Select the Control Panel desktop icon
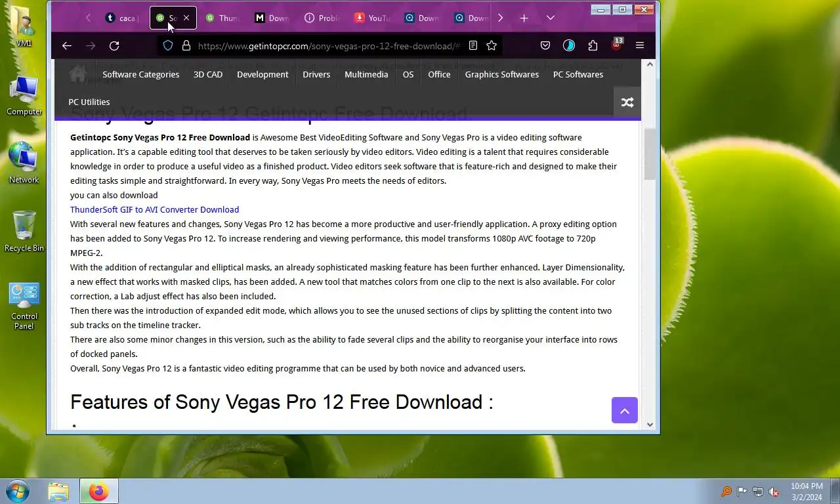The width and height of the screenshot is (840, 504). (24, 306)
